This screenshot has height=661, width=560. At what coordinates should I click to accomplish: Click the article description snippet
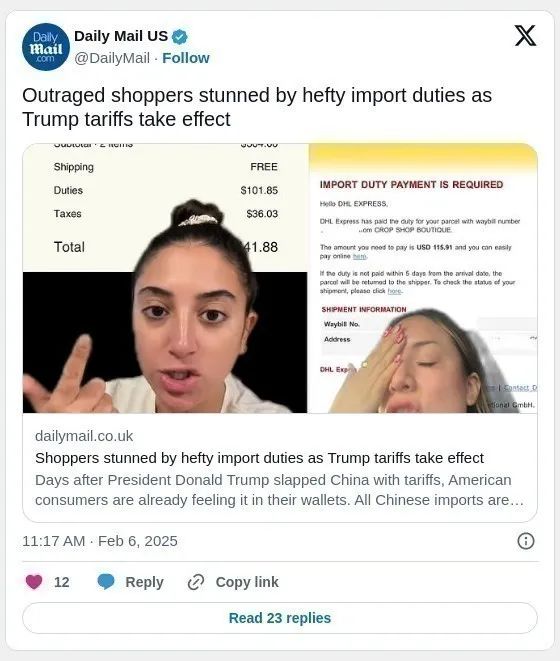279,490
